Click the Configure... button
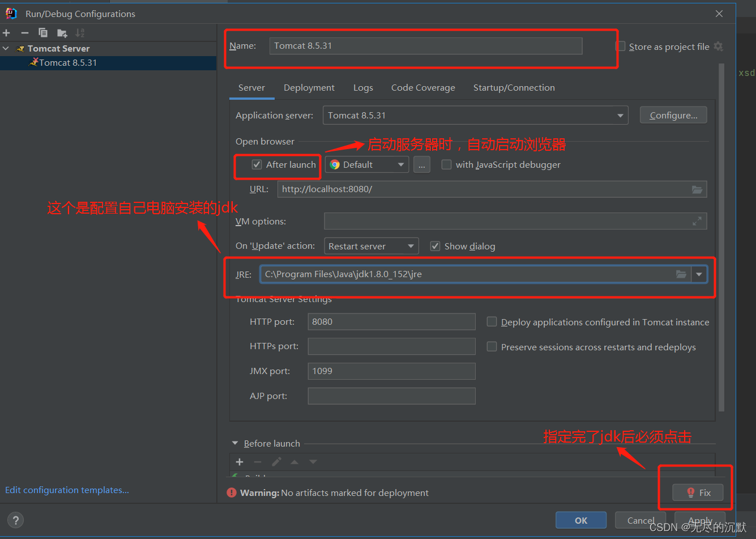 coord(673,116)
